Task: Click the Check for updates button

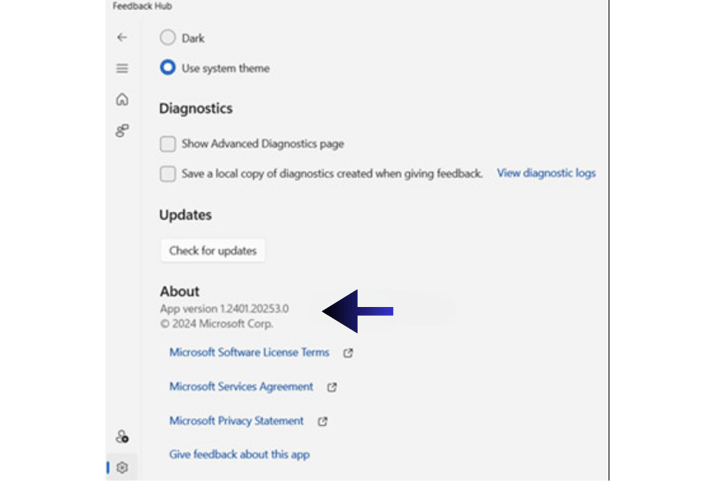Action: (x=213, y=251)
